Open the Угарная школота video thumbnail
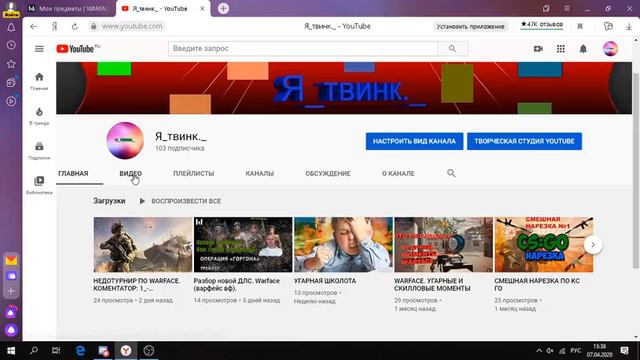The height and width of the screenshot is (360, 640). tap(343, 244)
